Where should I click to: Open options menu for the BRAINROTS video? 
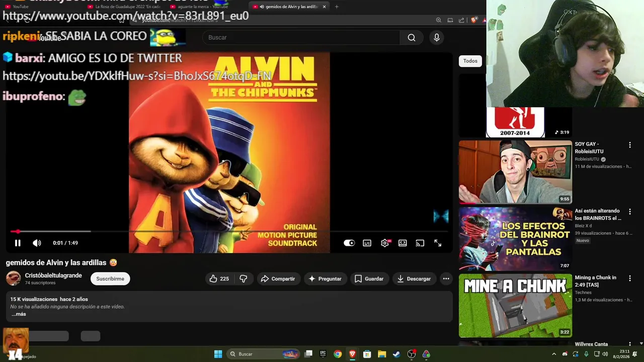[629, 212]
